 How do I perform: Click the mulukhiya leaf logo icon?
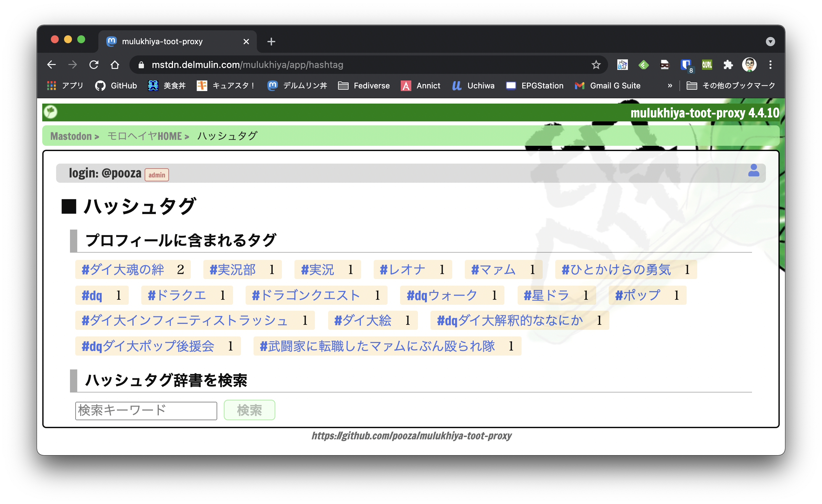point(51,112)
